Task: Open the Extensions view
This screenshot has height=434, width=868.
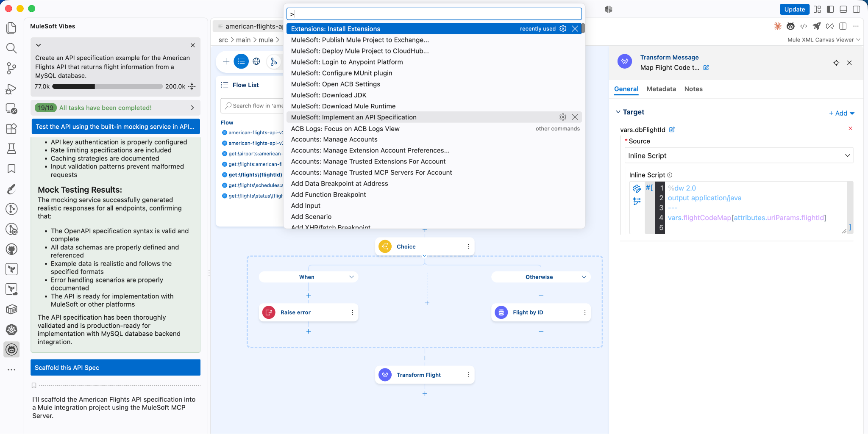Action: (x=11, y=128)
